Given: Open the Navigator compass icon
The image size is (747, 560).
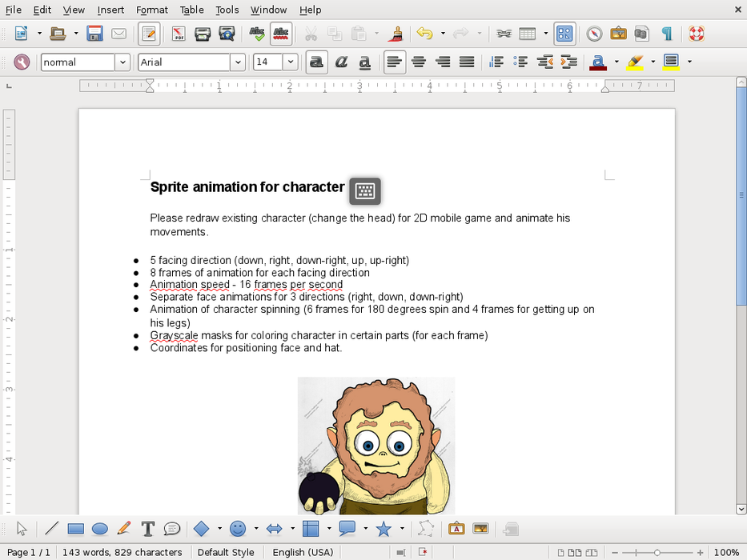Looking at the screenshot, I should 594,34.
